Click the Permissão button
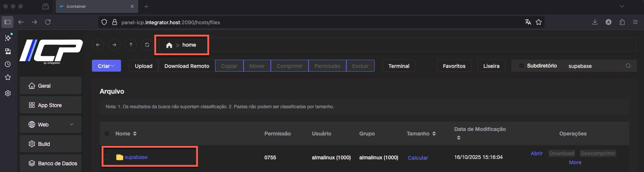This screenshot has height=172, width=644. (x=327, y=66)
